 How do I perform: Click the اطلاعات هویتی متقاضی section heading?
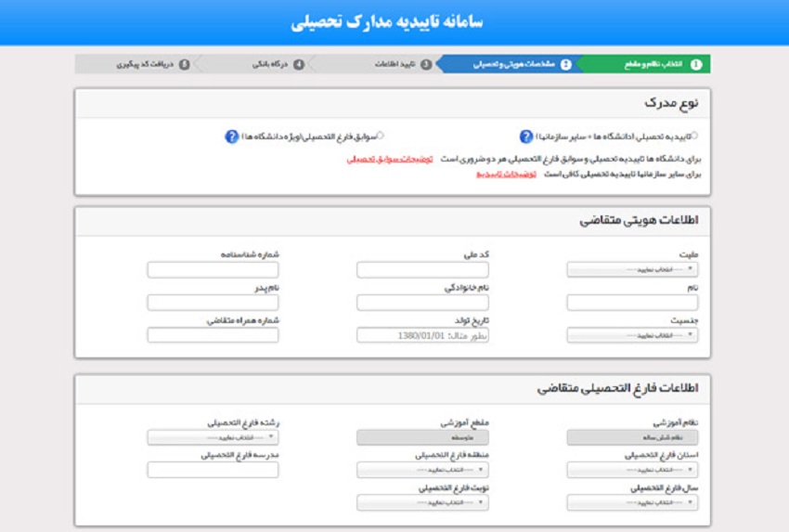pos(639,220)
